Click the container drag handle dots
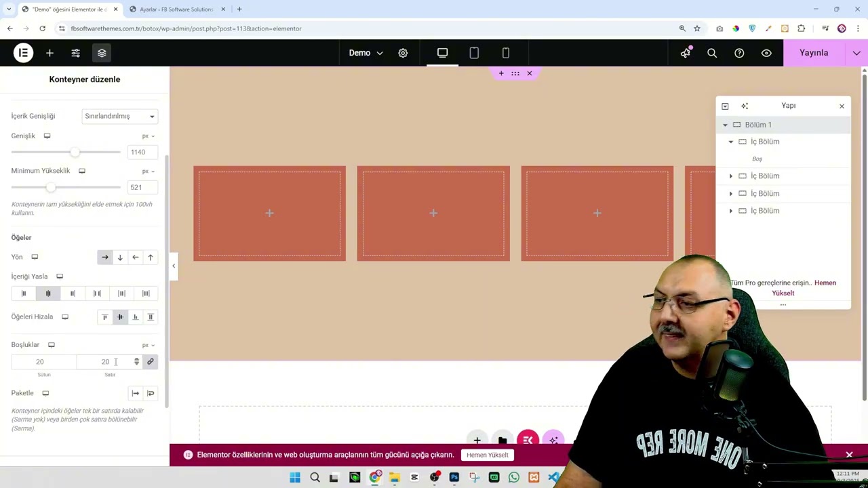 [515, 73]
